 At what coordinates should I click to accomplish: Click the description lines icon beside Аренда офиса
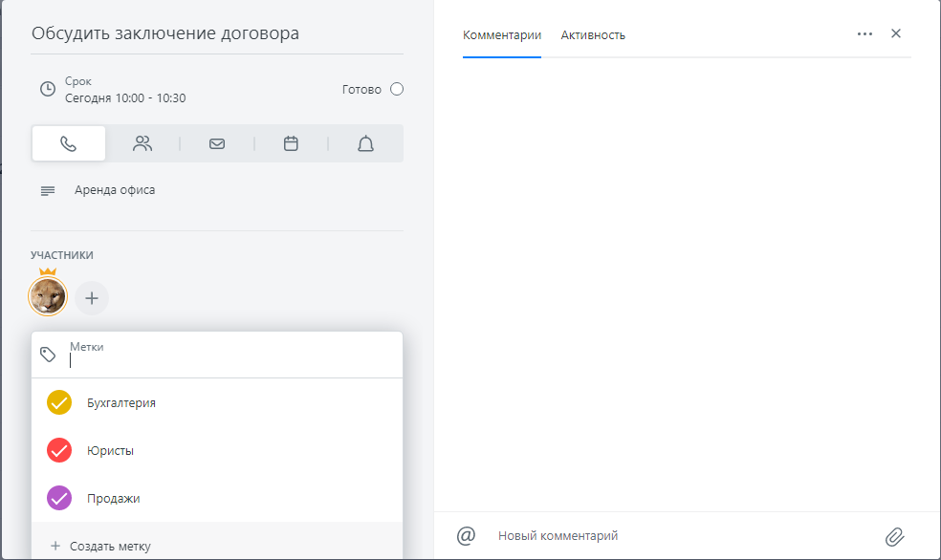pos(48,191)
